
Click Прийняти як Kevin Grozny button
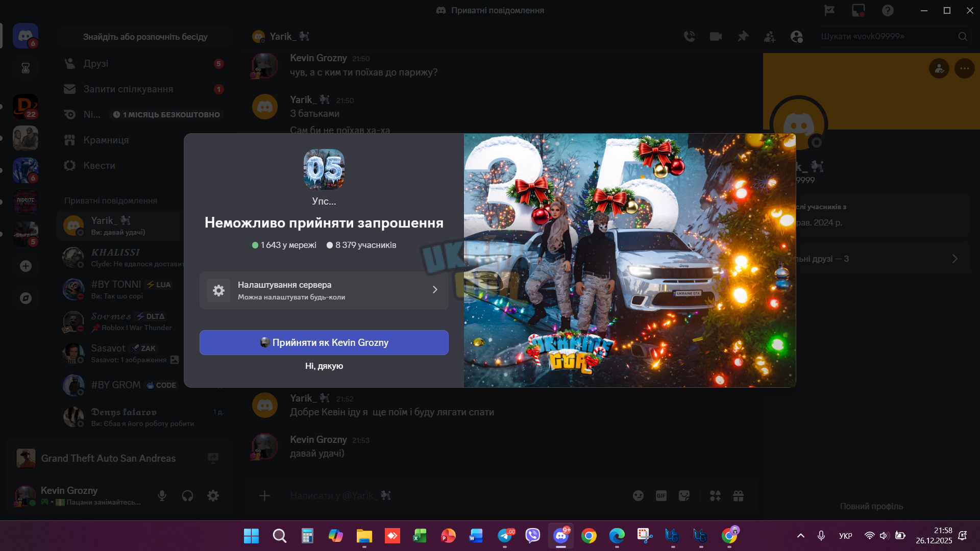324,342
